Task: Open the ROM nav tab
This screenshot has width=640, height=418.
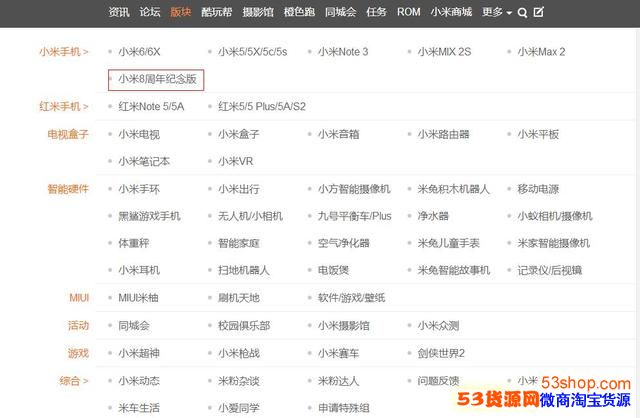Action: [409, 12]
